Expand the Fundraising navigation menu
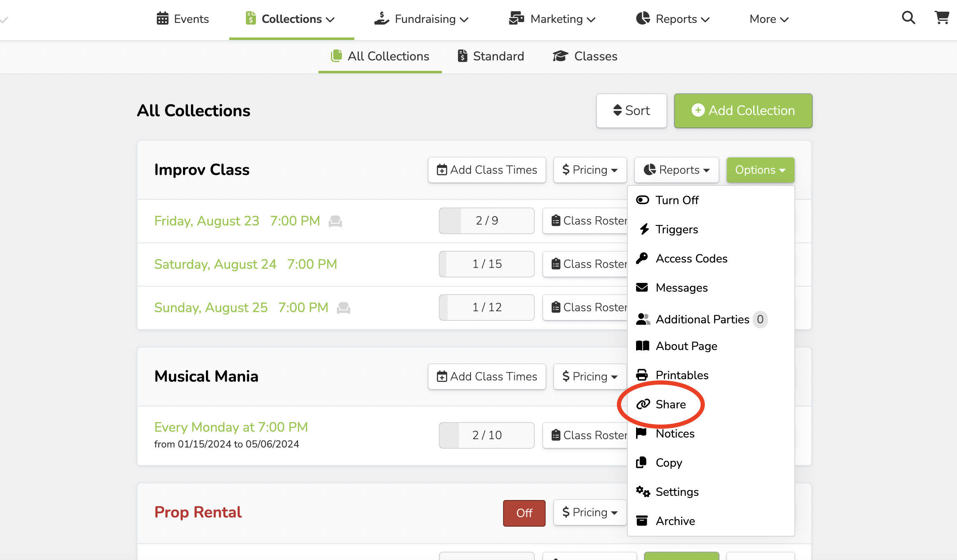The height and width of the screenshot is (560, 957). pos(422,19)
